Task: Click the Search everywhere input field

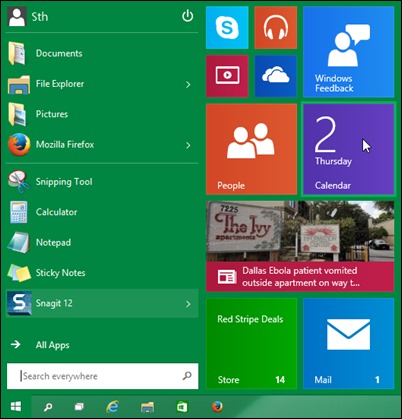Action: 102,376
